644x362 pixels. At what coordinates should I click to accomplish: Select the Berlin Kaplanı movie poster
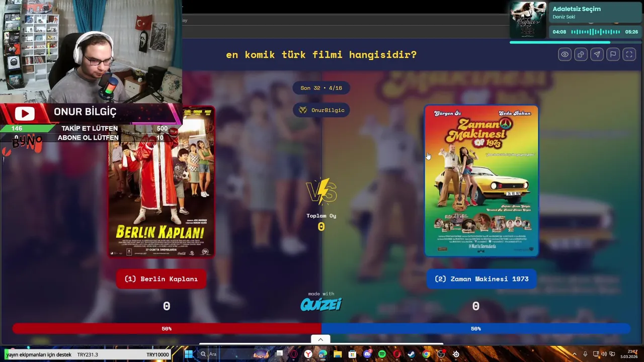click(161, 182)
